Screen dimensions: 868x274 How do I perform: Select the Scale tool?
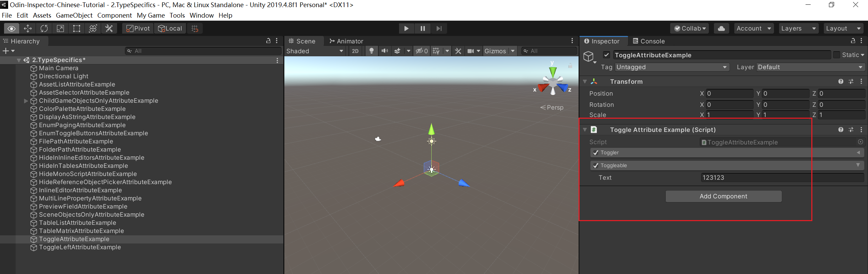click(x=60, y=28)
